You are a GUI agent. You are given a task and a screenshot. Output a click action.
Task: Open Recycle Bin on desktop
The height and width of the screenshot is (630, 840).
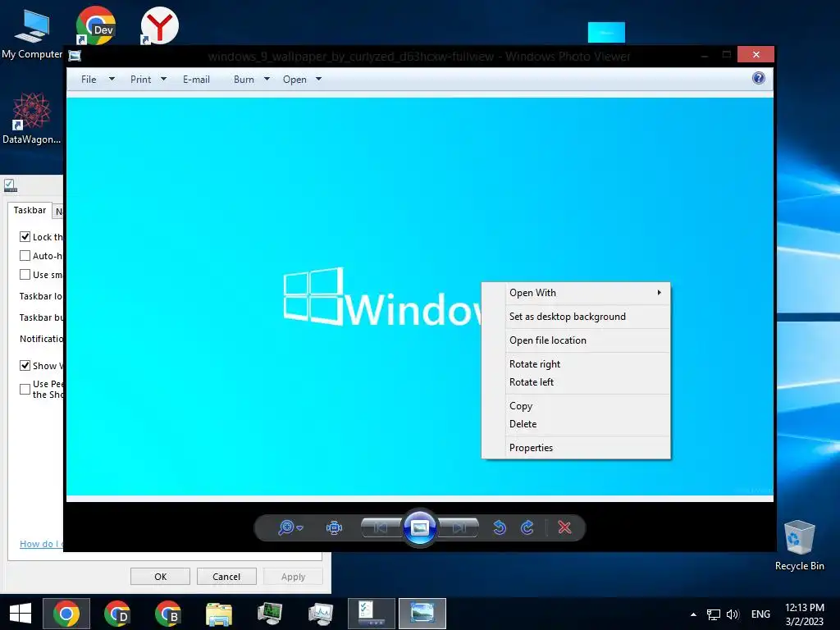(799, 546)
